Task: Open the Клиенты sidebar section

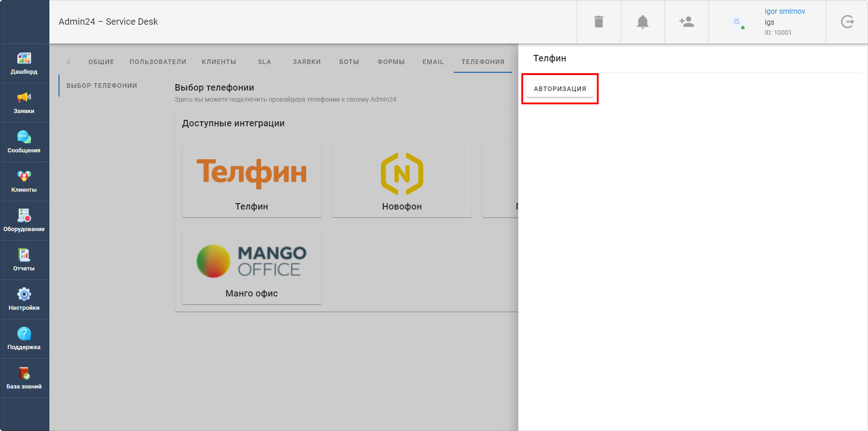Action: pyautogui.click(x=24, y=182)
